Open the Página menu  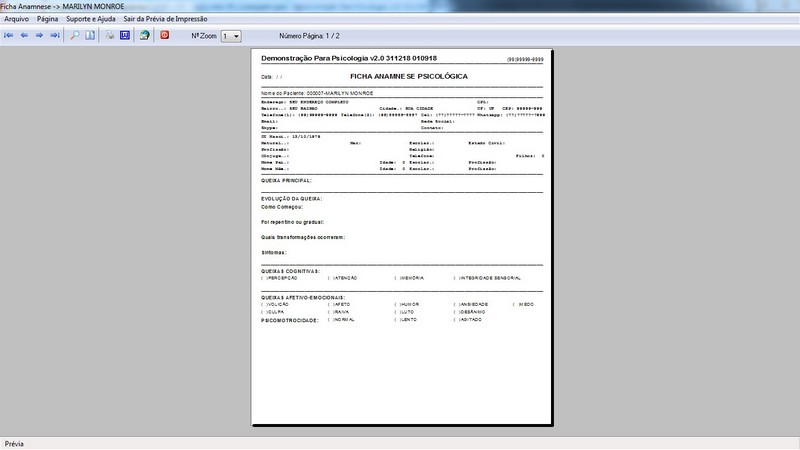click(47, 19)
